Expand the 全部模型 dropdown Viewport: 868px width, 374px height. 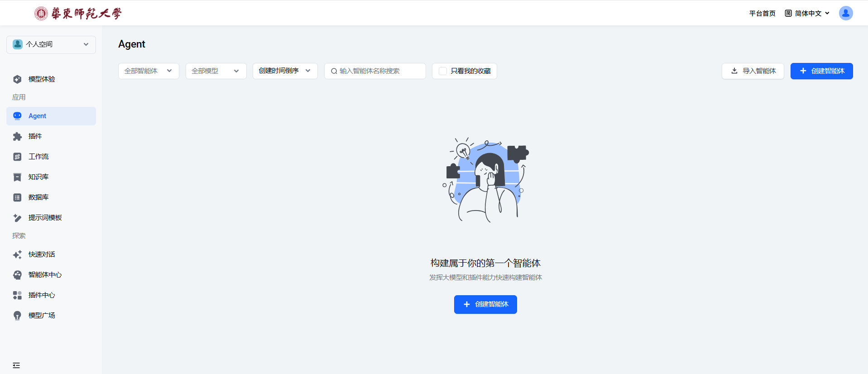point(216,71)
